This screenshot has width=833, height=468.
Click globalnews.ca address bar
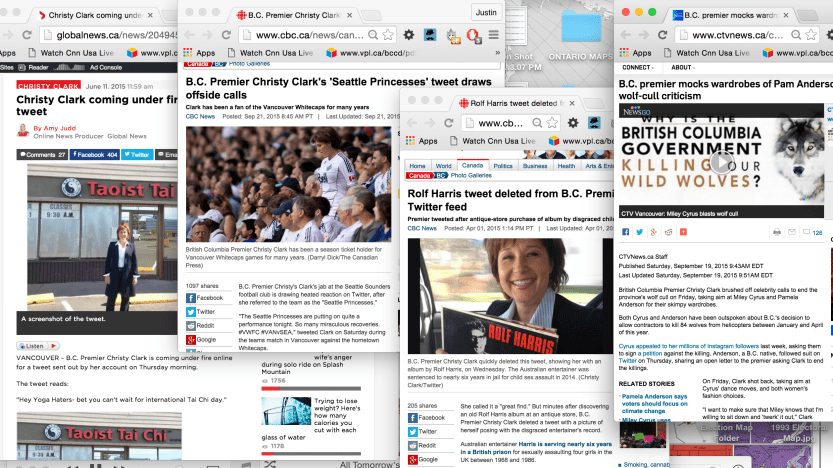click(109, 35)
